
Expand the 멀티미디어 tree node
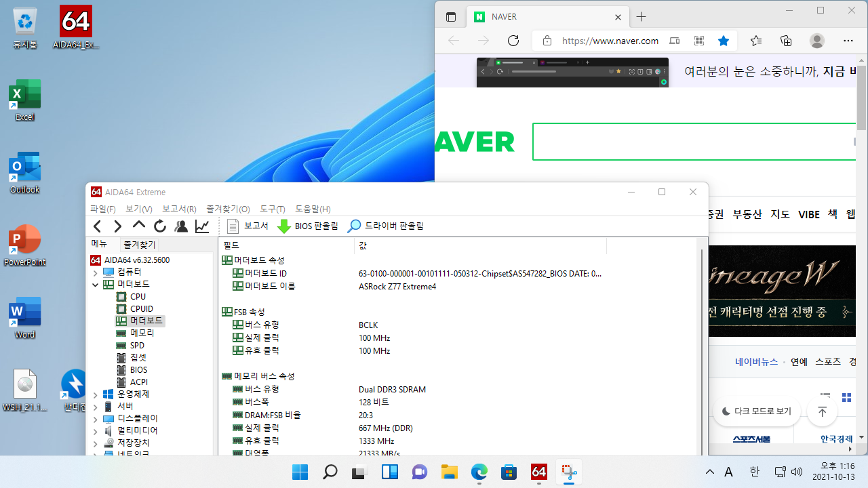(x=96, y=431)
